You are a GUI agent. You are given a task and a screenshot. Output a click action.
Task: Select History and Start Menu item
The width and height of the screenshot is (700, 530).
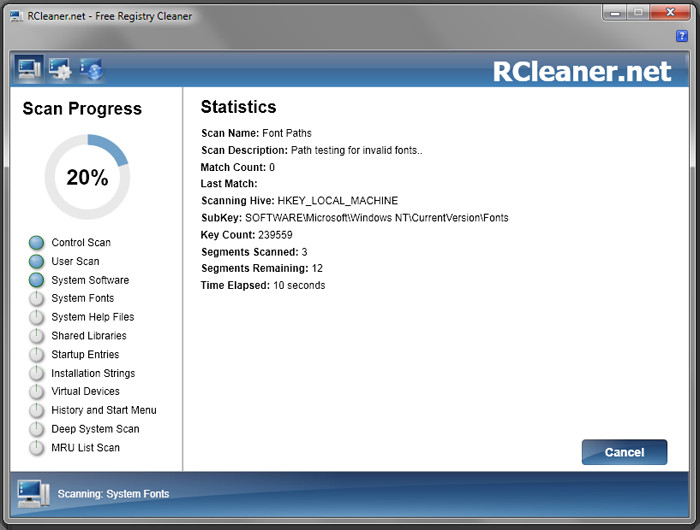pyautogui.click(x=104, y=410)
